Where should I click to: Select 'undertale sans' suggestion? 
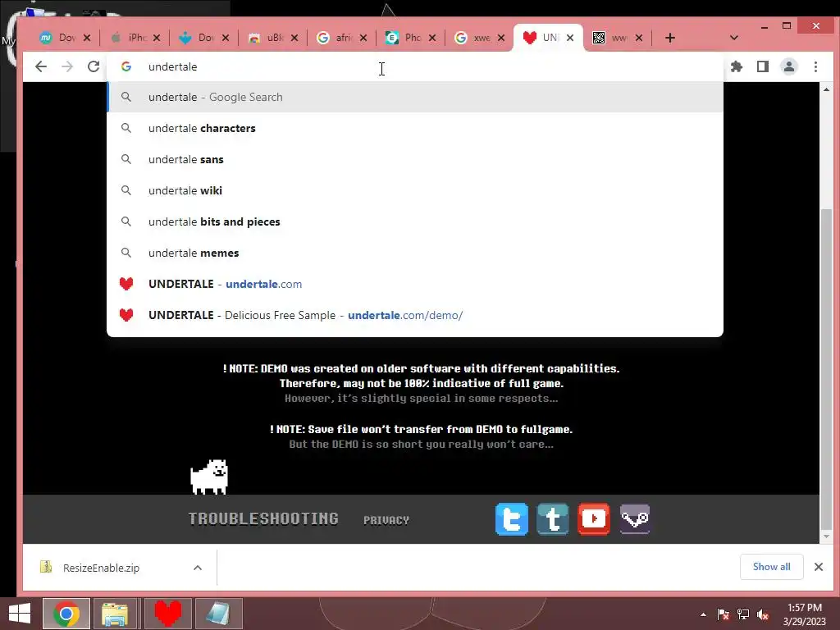(x=415, y=159)
